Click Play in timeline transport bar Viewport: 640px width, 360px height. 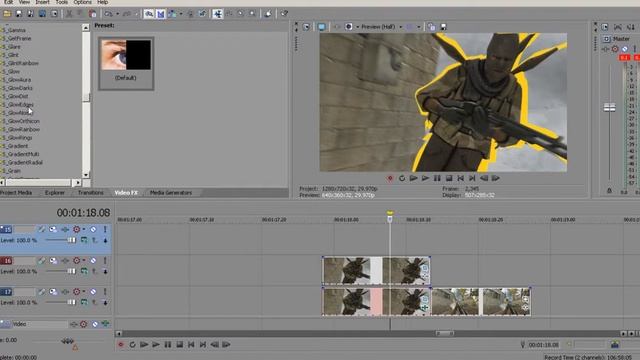point(156,345)
